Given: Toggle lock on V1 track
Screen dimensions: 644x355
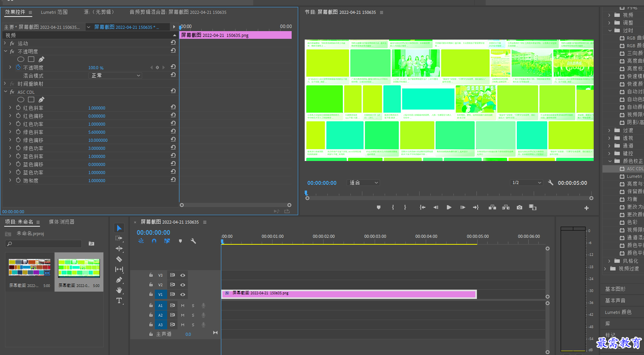Looking at the screenshot, I should tap(151, 294).
